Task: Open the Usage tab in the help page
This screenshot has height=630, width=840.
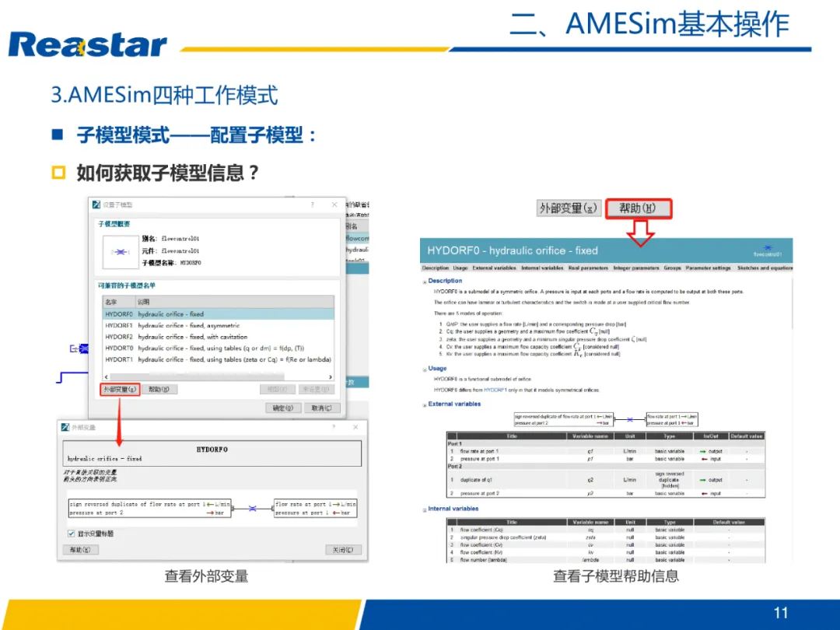Action: pos(460,268)
